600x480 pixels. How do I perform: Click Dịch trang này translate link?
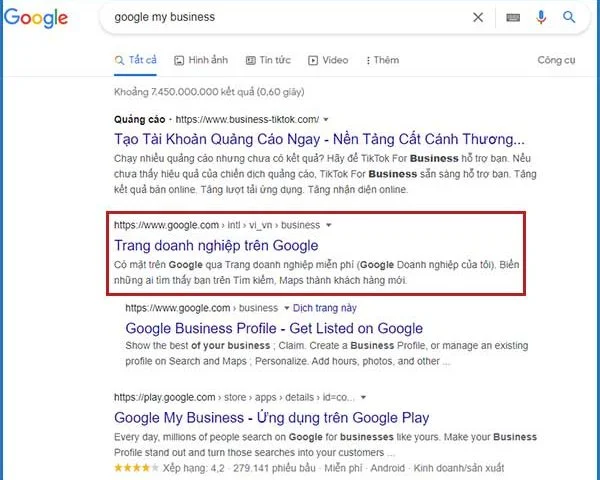pos(325,308)
